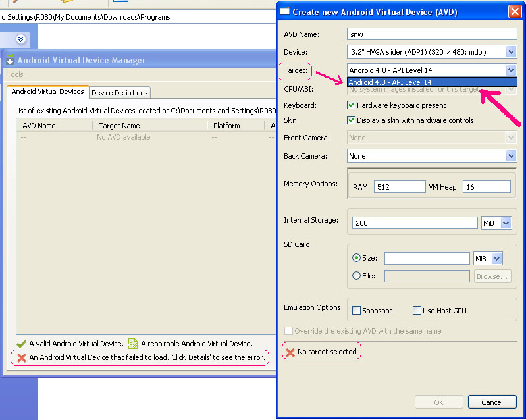Switch to Device Definitions tab

(x=120, y=93)
